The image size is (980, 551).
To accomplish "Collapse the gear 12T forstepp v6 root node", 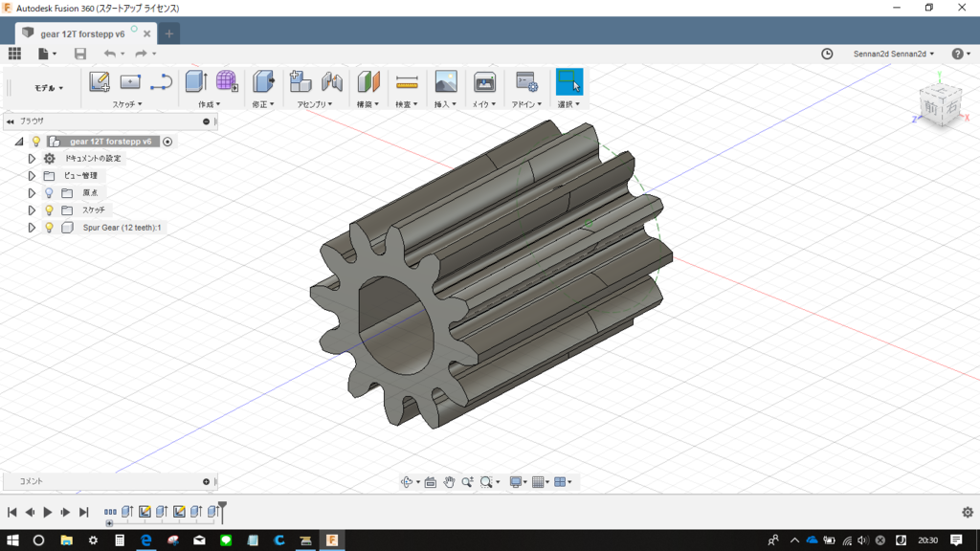I will click(19, 142).
